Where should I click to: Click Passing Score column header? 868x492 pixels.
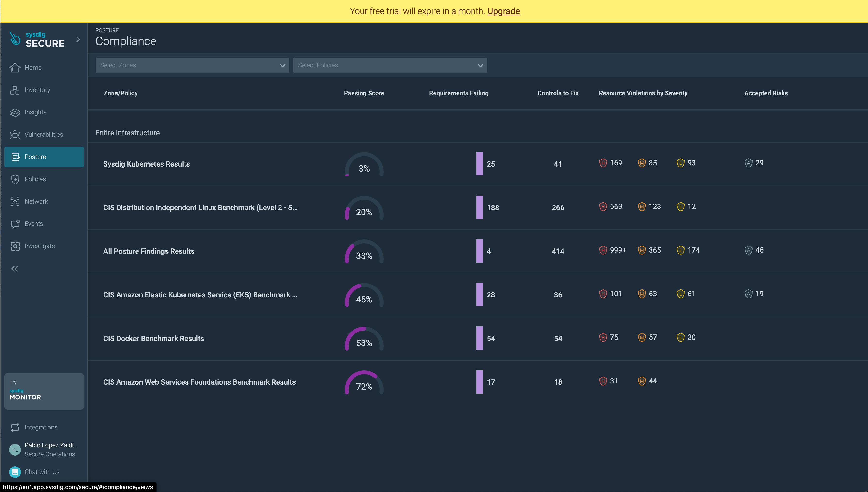point(364,93)
